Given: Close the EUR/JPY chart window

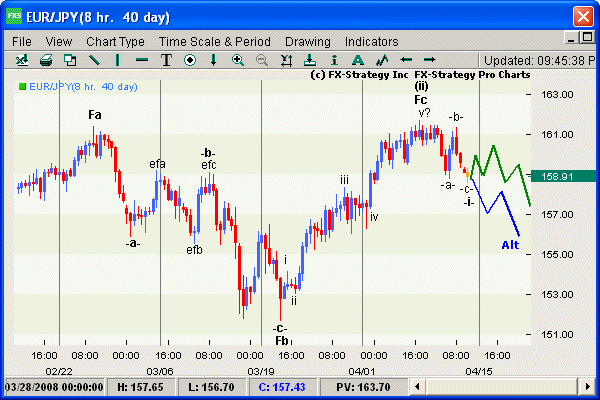Looking at the screenshot, I should (x=583, y=17).
